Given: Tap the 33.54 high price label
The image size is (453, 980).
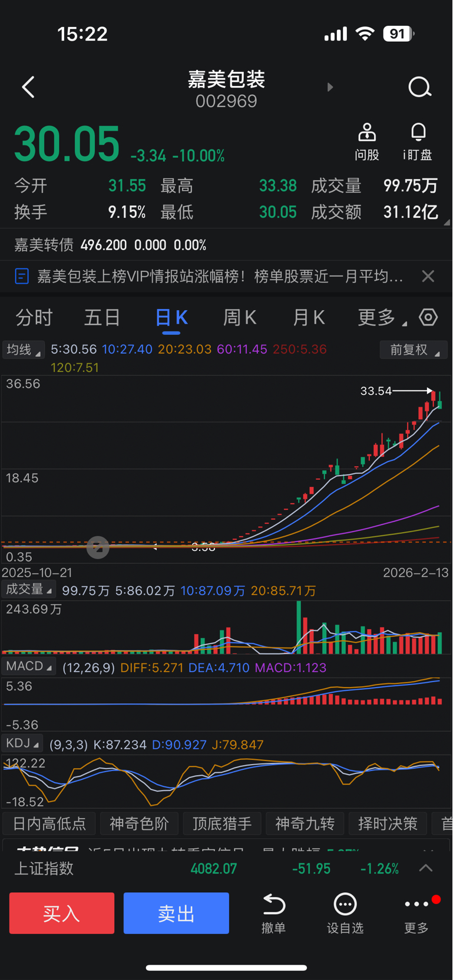Looking at the screenshot, I should (x=376, y=391).
